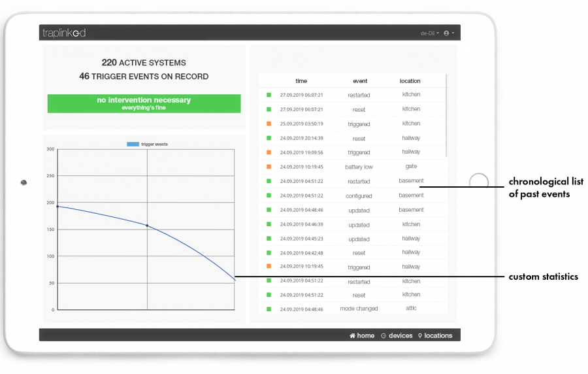Select orange status of 24.09.2019 19:09:56 row
This screenshot has height=374, width=588.
pos(269,152)
